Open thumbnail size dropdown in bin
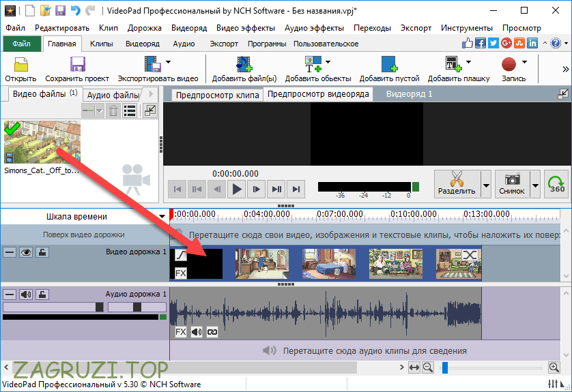572x392 pixels. 100,110
